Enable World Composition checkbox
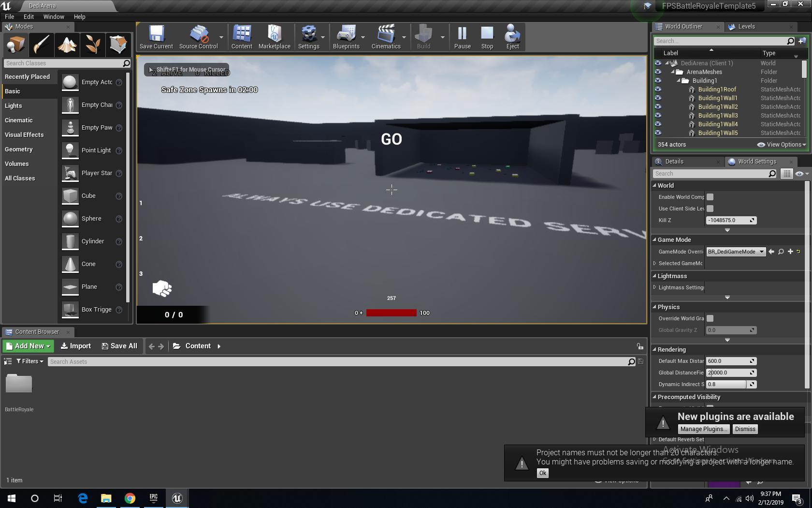The height and width of the screenshot is (508, 812). [x=710, y=197]
